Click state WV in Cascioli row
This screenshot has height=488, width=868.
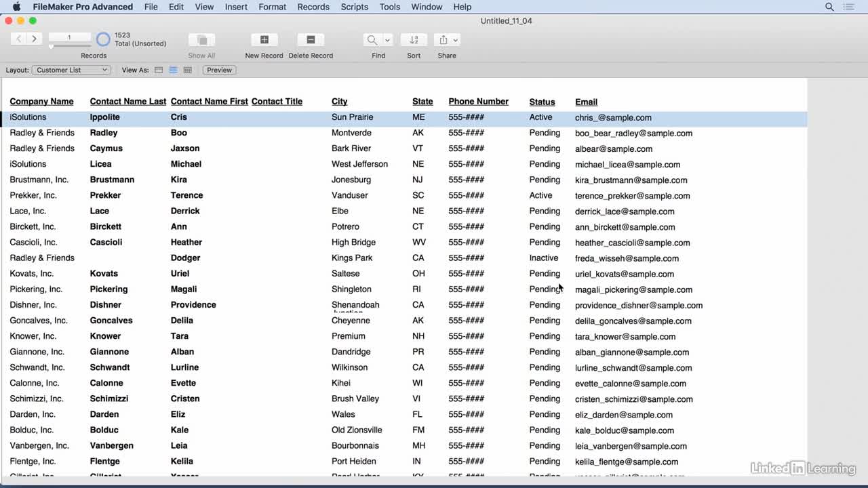pyautogui.click(x=418, y=242)
